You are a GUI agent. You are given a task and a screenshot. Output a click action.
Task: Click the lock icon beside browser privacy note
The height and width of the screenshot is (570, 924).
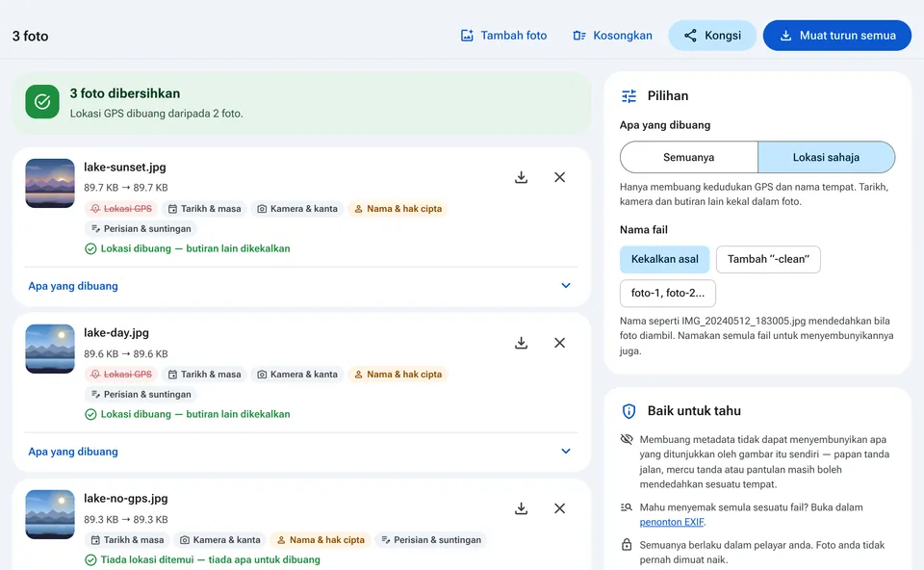[x=627, y=545]
